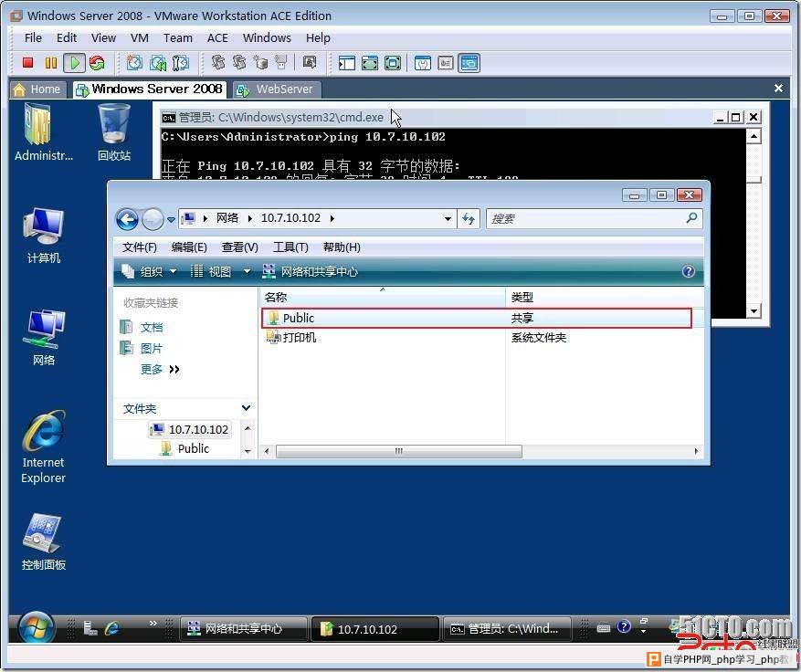Launch Internet Explorer from quick launch
801x672 pixels.
[111, 628]
